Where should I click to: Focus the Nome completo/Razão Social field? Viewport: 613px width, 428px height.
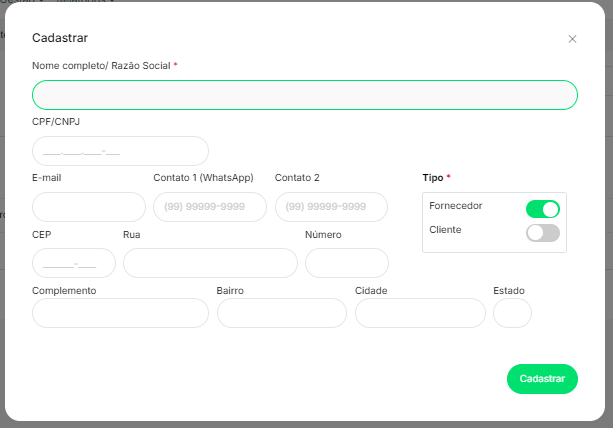coord(305,95)
